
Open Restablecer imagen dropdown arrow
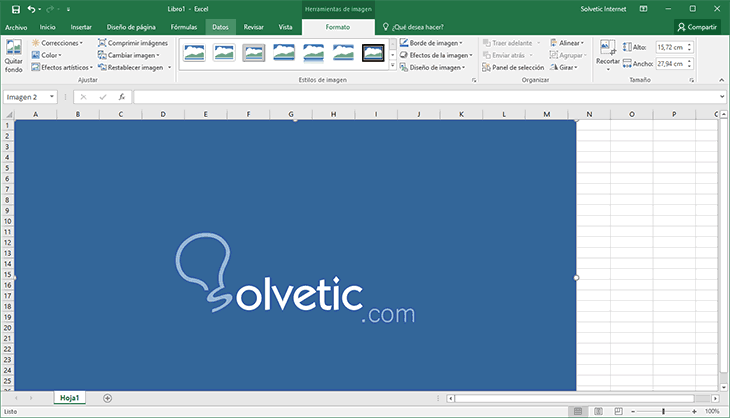tap(169, 67)
